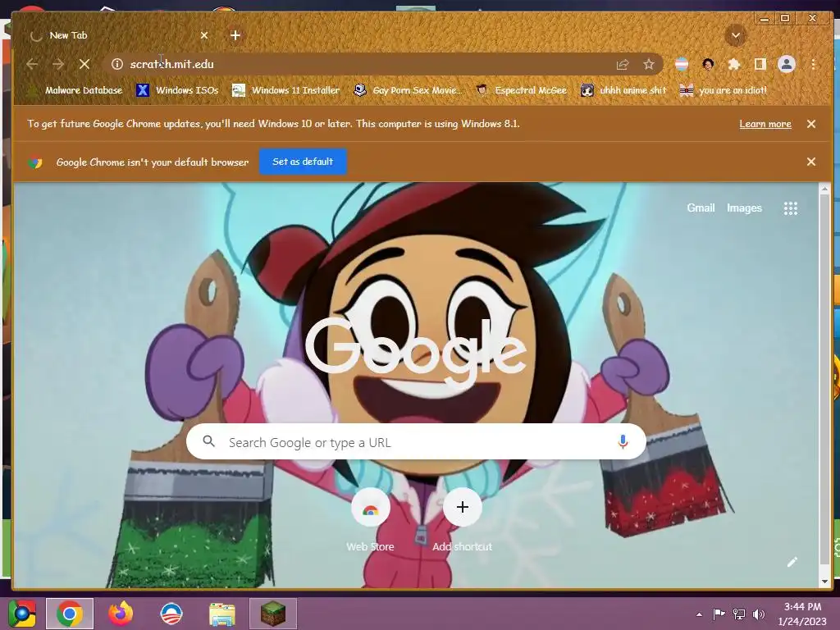Image resolution: width=840 pixels, height=630 pixels.
Task: Open Action Center flag icon
Action: 719,614
